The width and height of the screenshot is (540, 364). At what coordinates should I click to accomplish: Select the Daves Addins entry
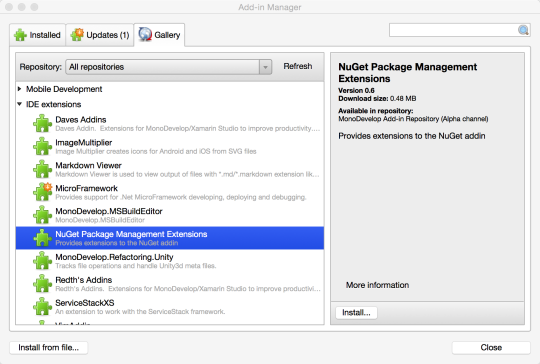170,124
